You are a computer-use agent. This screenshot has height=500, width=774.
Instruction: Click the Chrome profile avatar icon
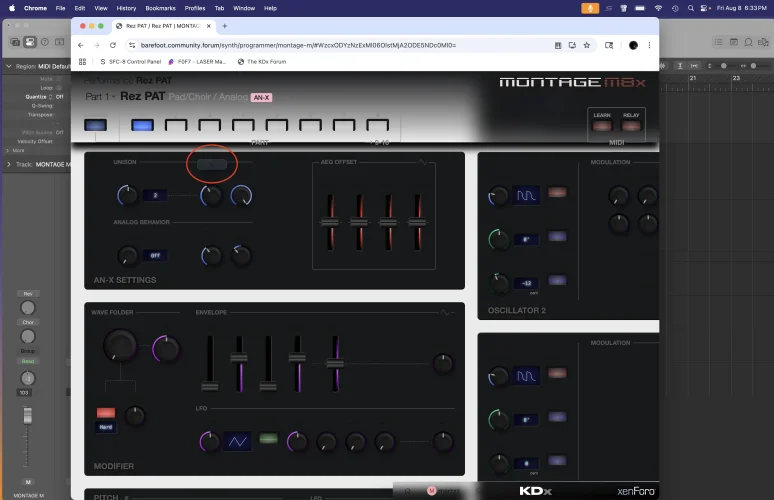tap(633, 45)
